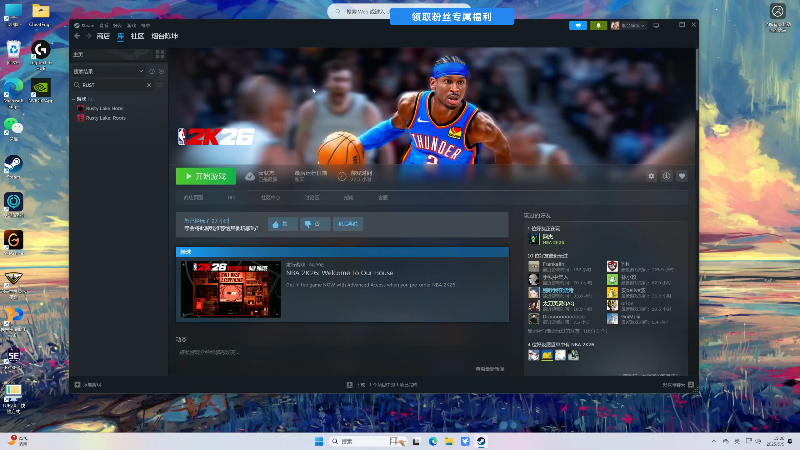Select the 库 (Library) tab
Screen dimensions: 800x450
[120, 36]
